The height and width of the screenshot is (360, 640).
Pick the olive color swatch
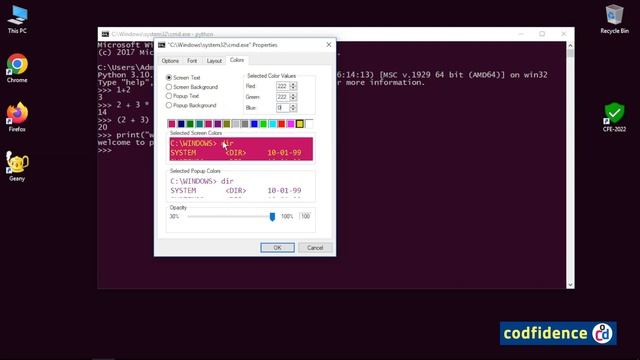click(227, 124)
